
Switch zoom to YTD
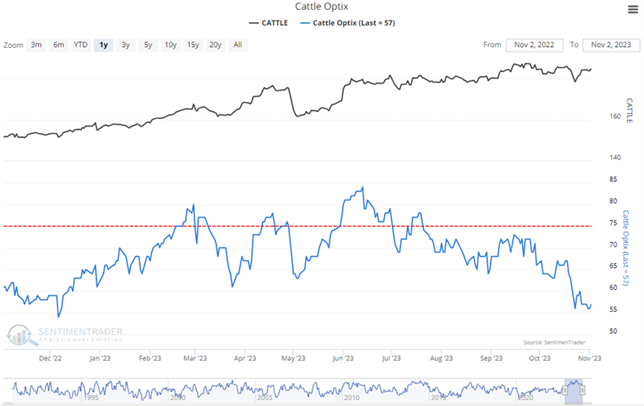click(81, 45)
